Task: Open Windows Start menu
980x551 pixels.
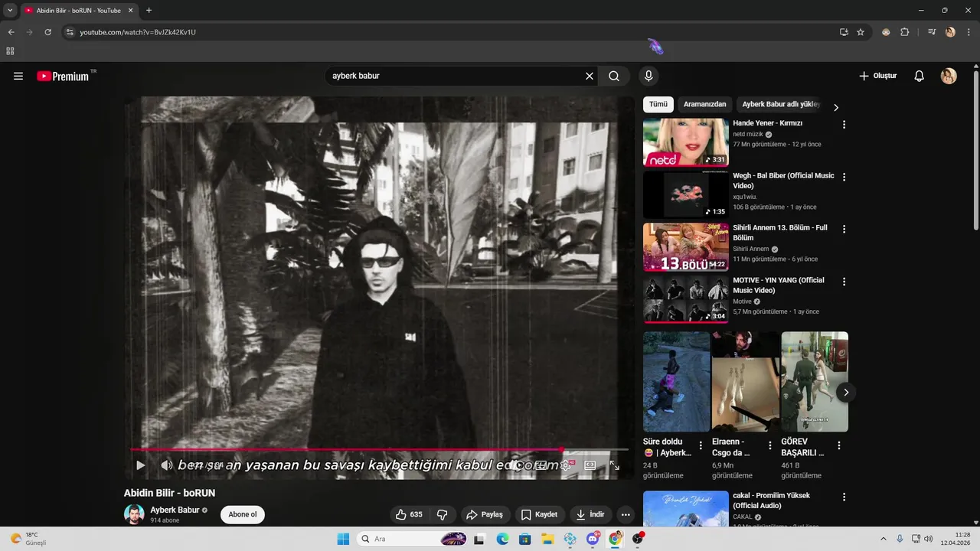Action: 343,539
